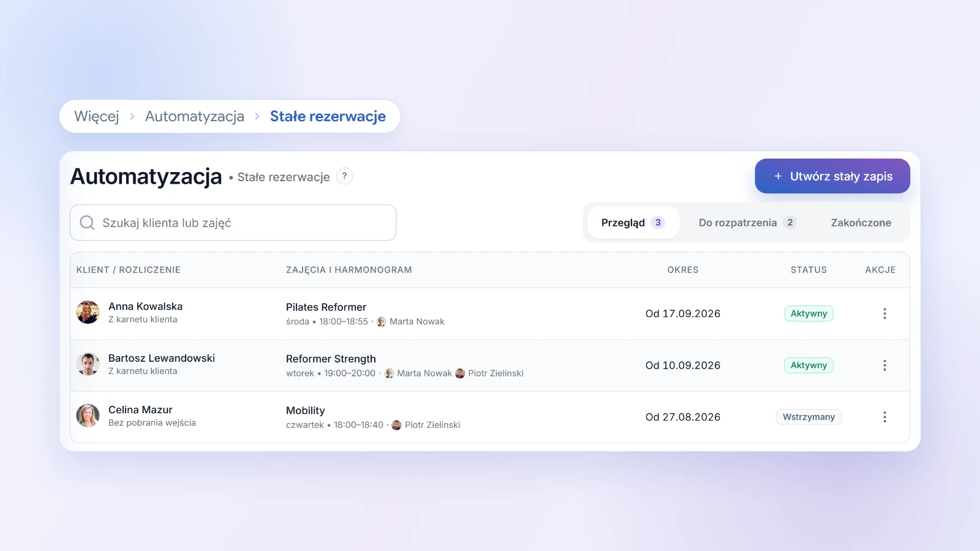Click the name Bartosz Lewandowski
980x551 pixels.
(162, 358)
